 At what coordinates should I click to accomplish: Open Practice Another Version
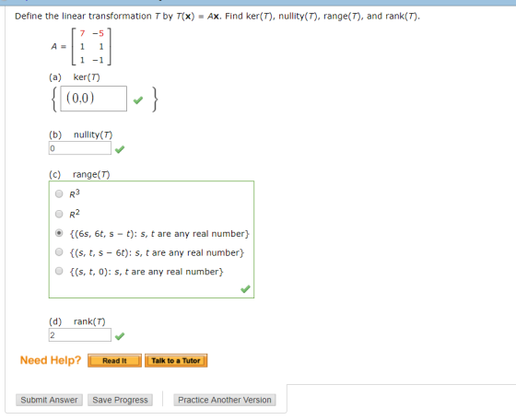click(225, 400)
